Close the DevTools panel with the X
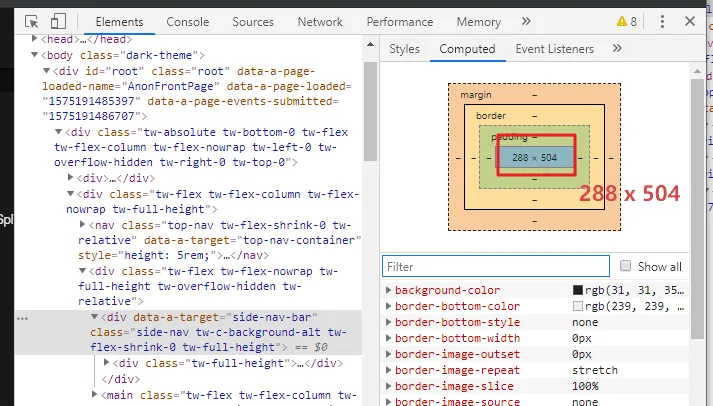Image resolution: width=713 pixels, height=406 pixels. (691, 21)
